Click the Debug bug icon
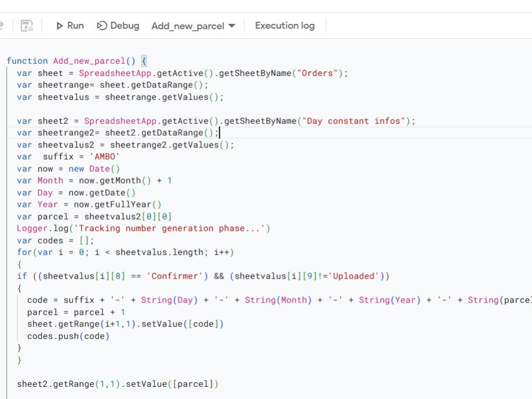This screenshot has height=399, width=532. tap(102, 26)
